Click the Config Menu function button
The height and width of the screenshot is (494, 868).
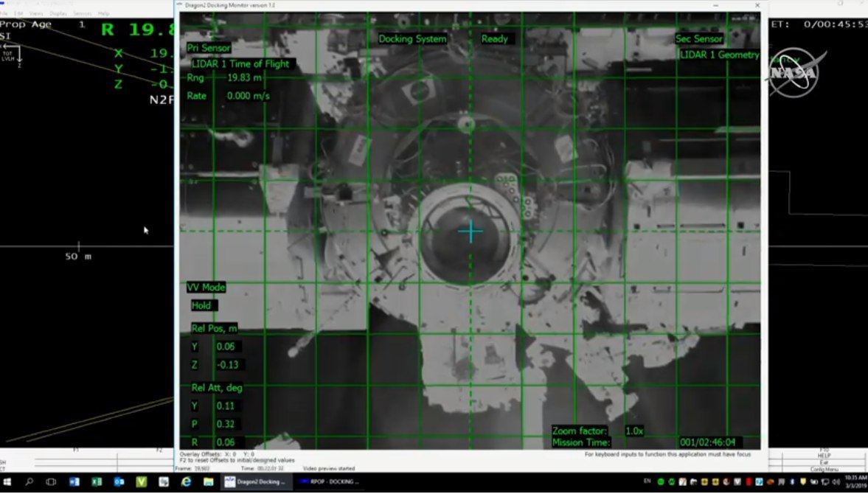coord(823,469)
